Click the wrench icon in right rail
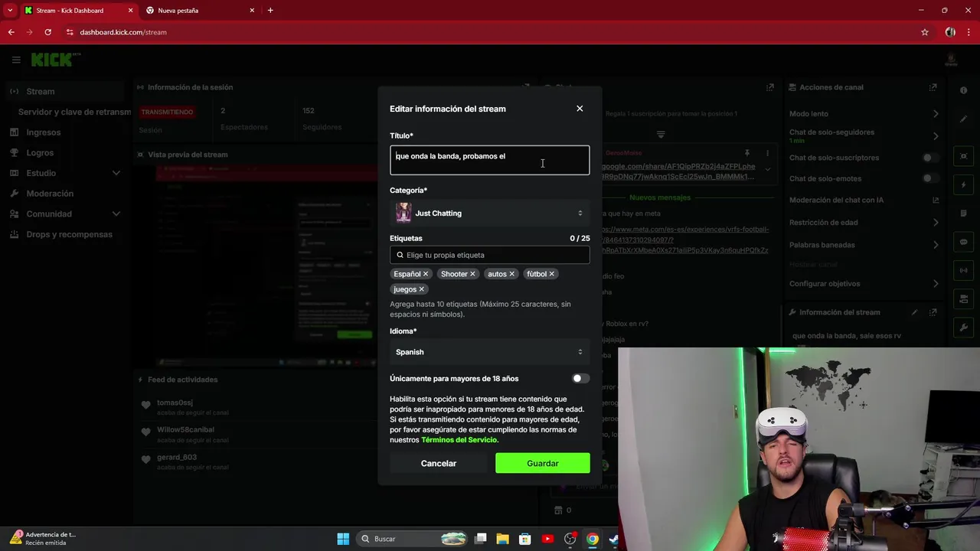Viewport: 980px width, 551px height. 963,328
